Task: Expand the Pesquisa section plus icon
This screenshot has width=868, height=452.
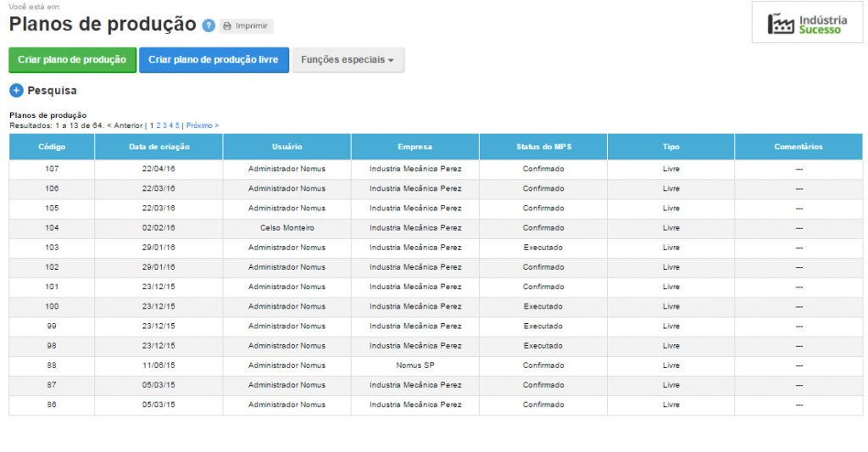Action: click(16, 90)
